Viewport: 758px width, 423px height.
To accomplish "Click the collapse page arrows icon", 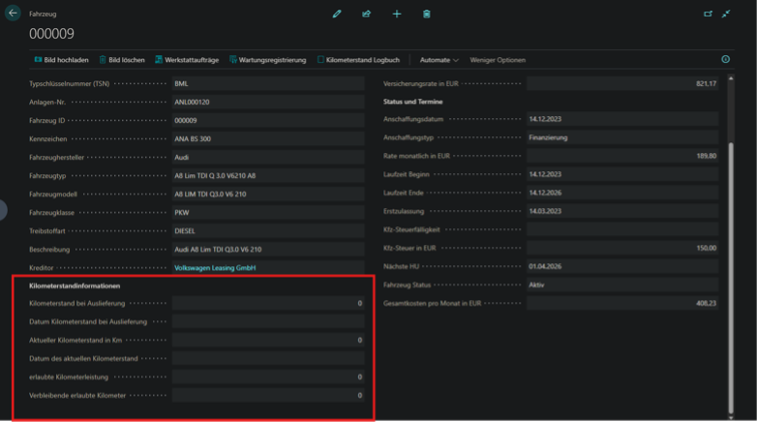I will click(x=727, y=14).
